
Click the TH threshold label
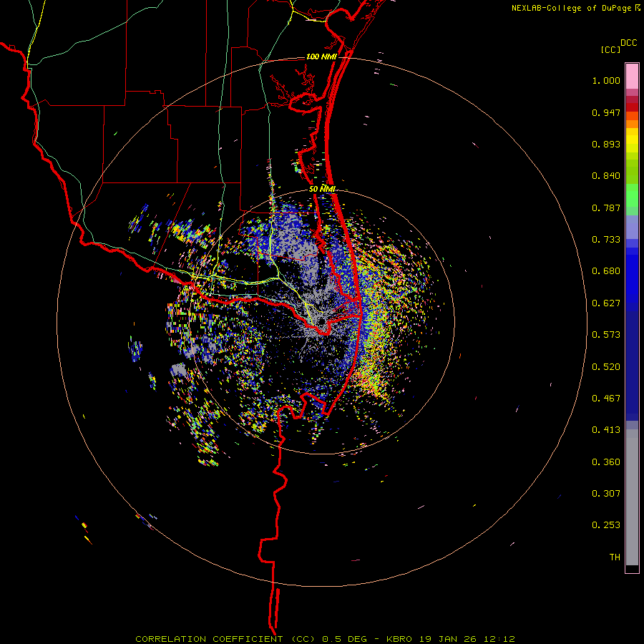[x=615, y=557]
